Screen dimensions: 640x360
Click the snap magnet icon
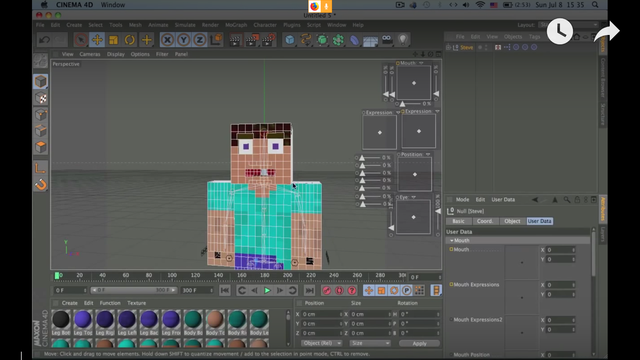40,184
